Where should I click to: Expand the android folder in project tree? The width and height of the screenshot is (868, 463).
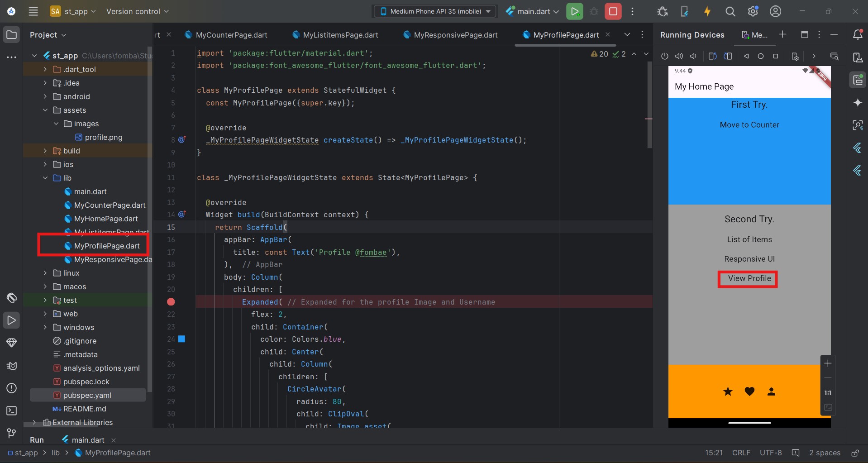45,96
